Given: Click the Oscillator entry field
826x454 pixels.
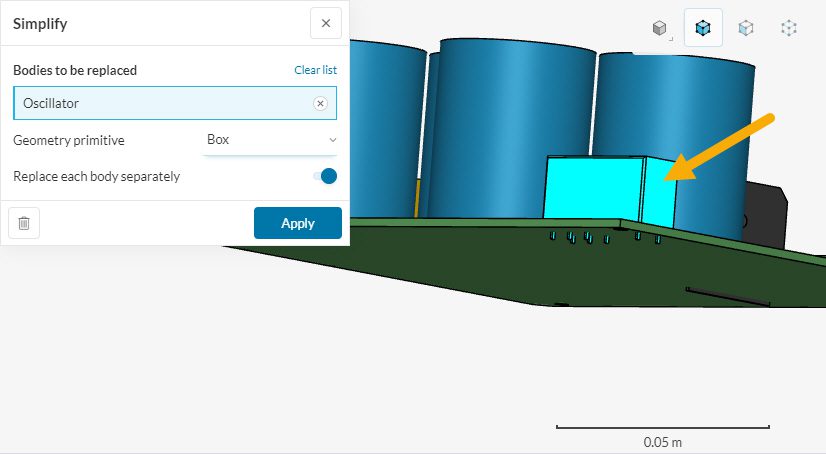Looking at the screenshot, I should tap(160, 103).
